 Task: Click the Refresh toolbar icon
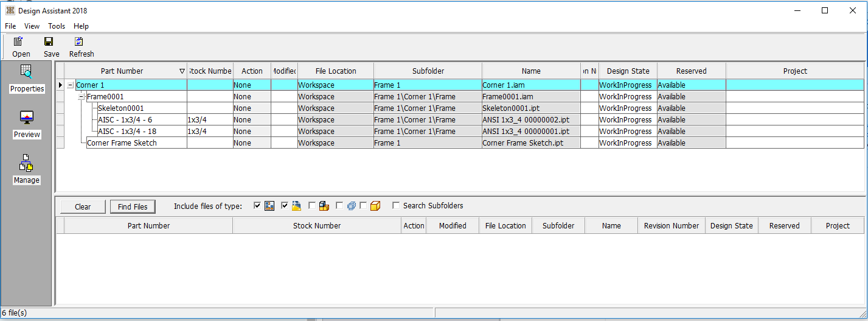click(x=79, y=42)
